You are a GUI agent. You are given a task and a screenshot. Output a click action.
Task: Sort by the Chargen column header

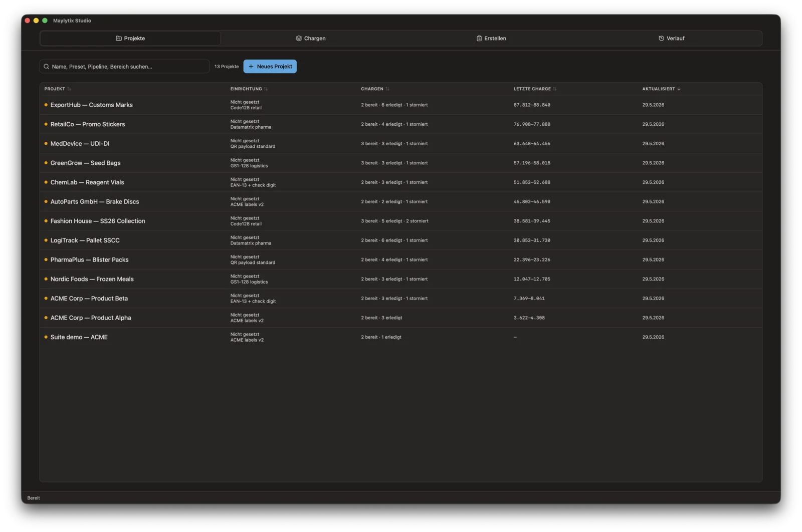375,89
